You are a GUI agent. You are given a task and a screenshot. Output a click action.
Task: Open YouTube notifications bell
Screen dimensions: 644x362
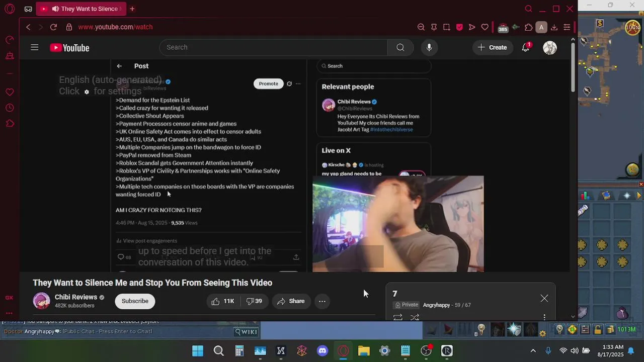click(526, 47)
